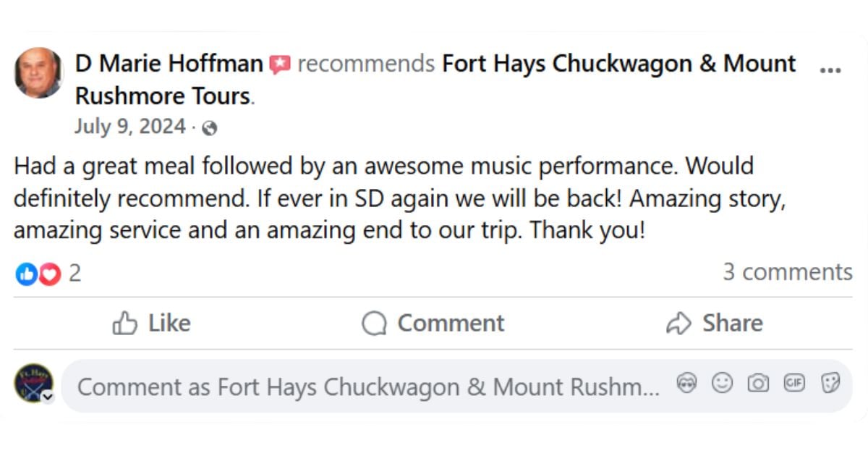
Task: Toggle Like on the post
Action: (x=152, y=324)
